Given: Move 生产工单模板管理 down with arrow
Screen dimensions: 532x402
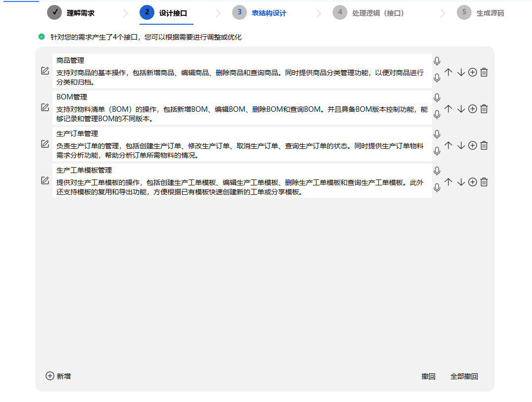Looking at the screenshot, I should pos(461,182).
